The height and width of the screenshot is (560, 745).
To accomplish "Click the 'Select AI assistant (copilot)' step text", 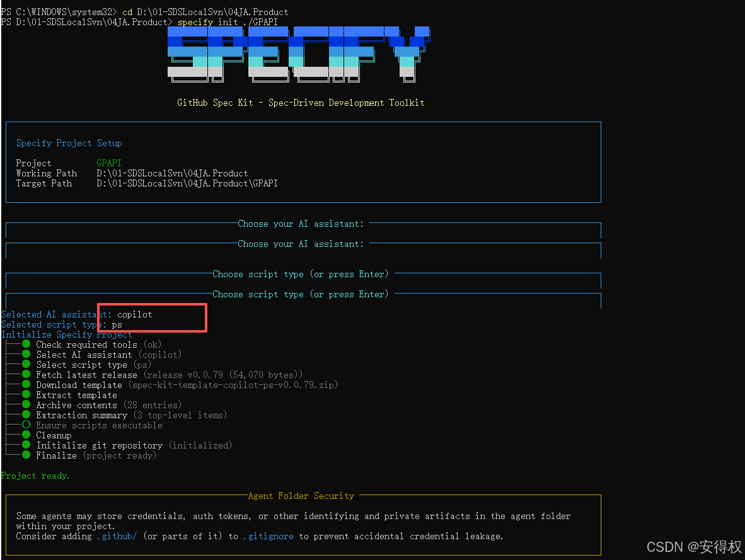I will click(x=109, y=355).
